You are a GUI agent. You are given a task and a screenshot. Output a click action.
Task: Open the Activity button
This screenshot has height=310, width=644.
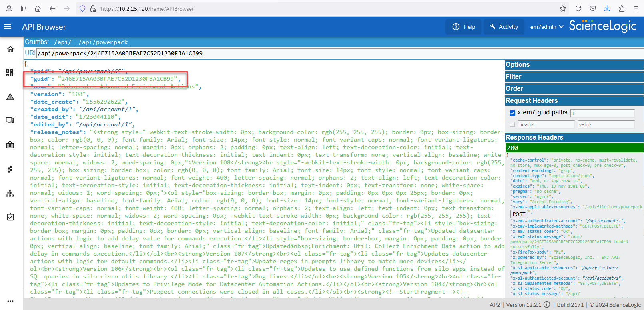(x=504, y=27)
